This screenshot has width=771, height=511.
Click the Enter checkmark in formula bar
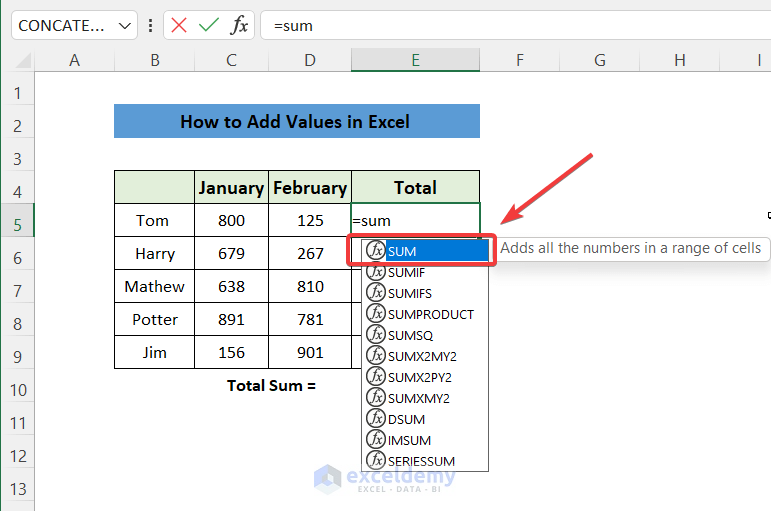208,25
